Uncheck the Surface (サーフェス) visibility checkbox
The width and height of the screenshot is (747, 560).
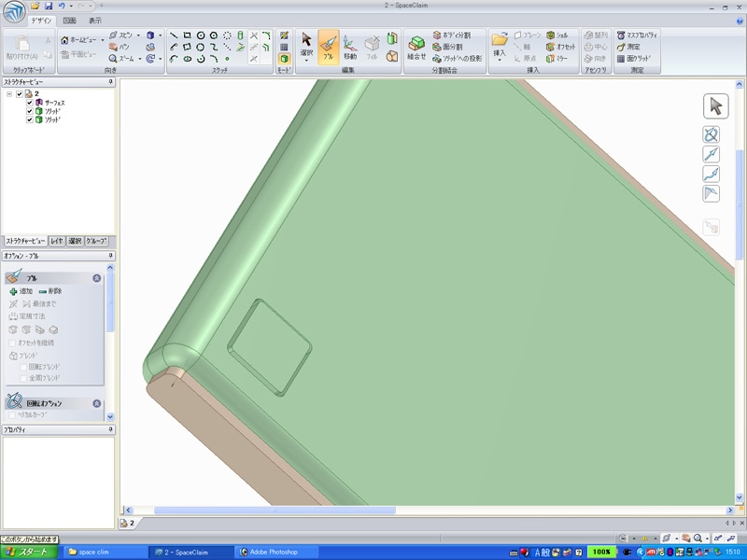pyautogui.click(x=30, y=102)
